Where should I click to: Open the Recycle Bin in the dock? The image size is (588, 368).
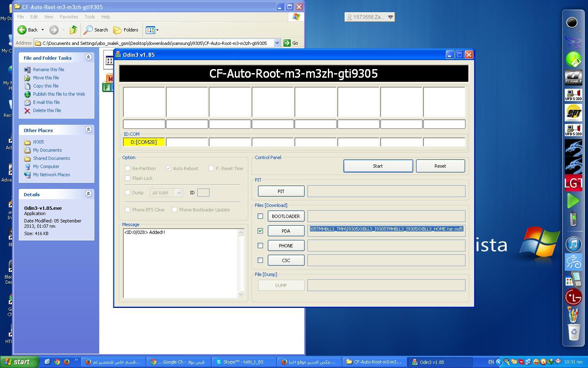573,332
